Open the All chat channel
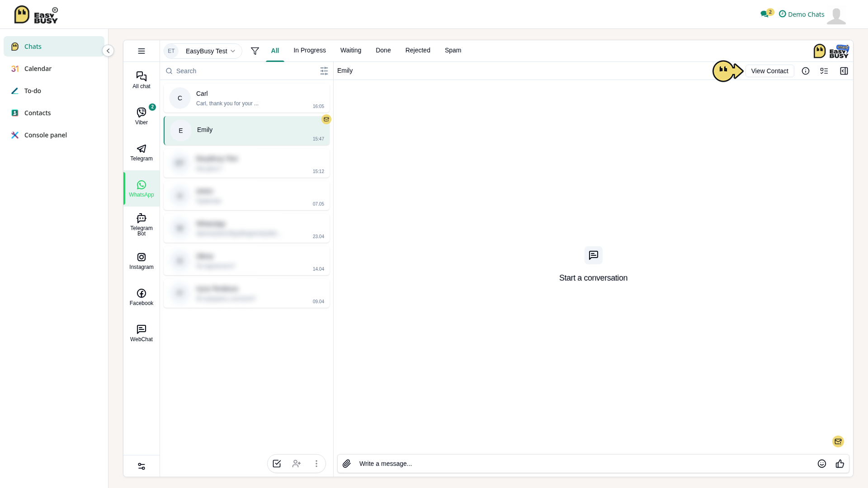Screen dimensions: 868x488 [142, 80]
